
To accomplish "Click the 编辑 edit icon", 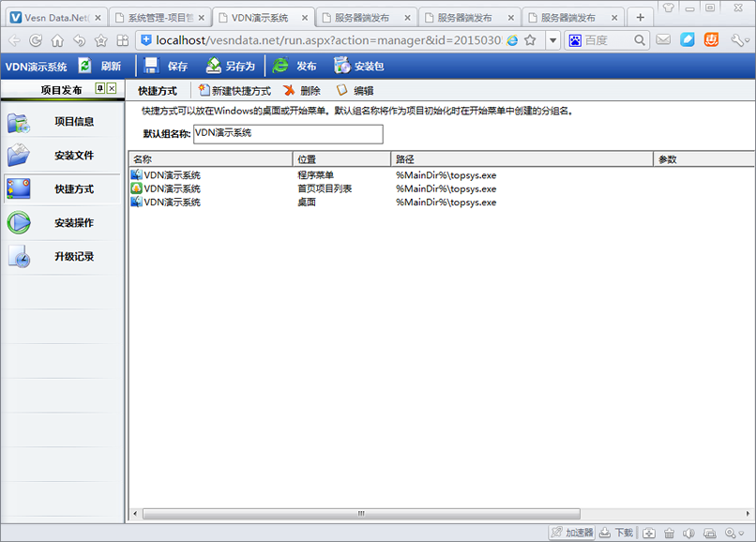I will coord(341,90).
